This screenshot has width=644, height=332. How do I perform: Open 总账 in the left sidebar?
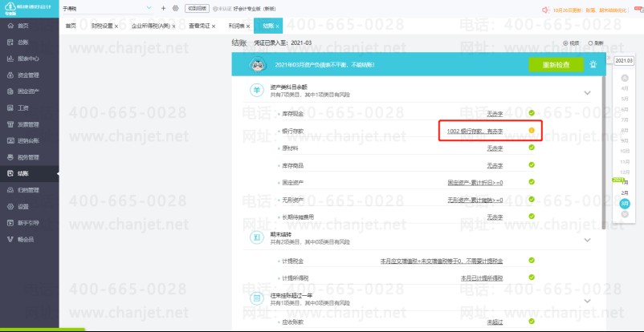click(x=22, y=42)
